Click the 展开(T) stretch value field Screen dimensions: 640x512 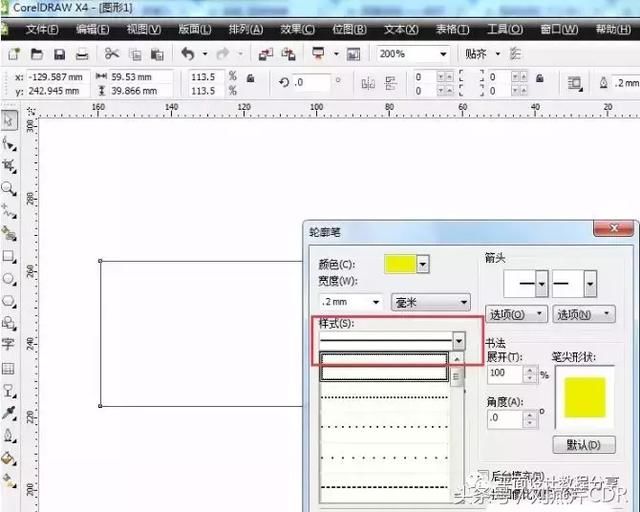tap(505, 374)
